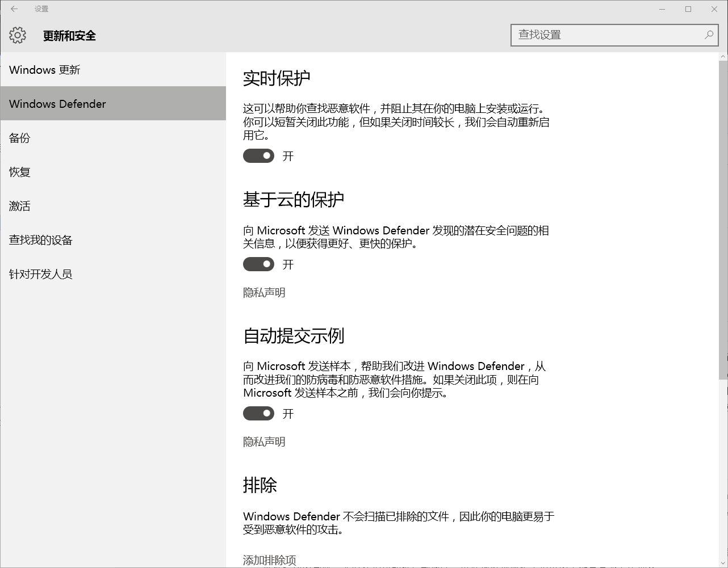Viewport: 728px width, 568px height.
Task: Open the 激活 section
Action: 113,206
